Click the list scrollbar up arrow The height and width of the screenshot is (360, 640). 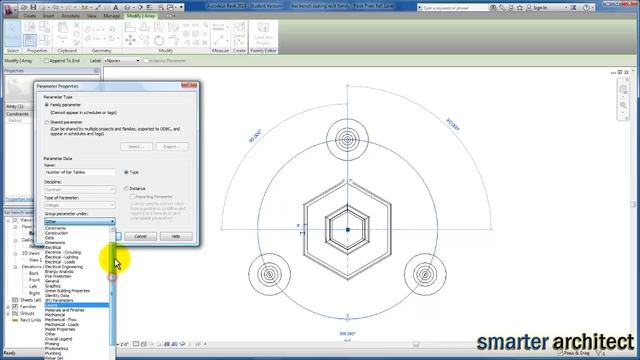pyautogui.click(x=112, y=229)
